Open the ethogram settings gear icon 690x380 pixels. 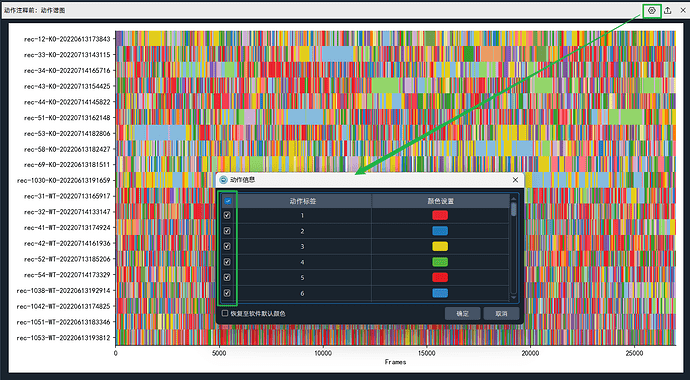point(652,11)
